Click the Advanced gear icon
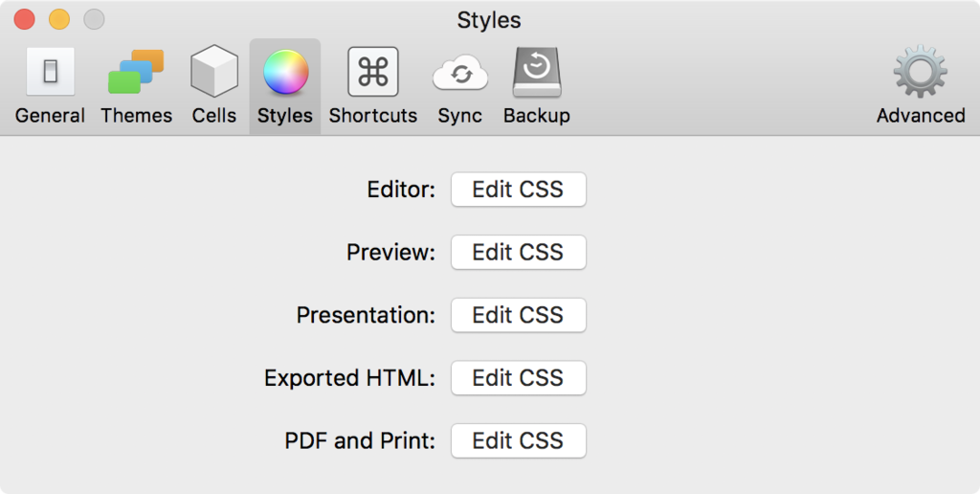The height and width of the screenshot is (494, 980). click(x=920, y=73)
